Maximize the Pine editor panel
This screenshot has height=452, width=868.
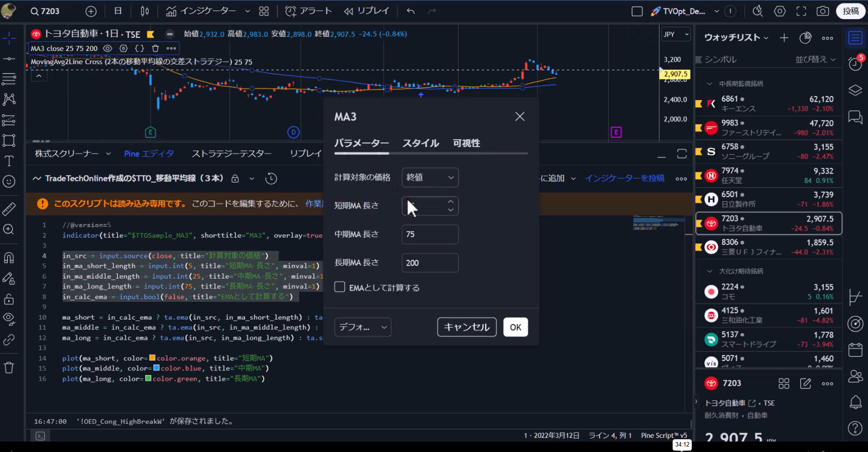pyautogui.click(x=682, y=154)
